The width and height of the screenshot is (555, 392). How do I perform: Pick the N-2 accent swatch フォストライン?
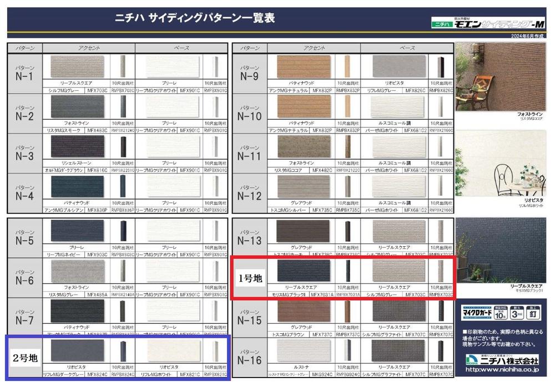click(78, 106)
